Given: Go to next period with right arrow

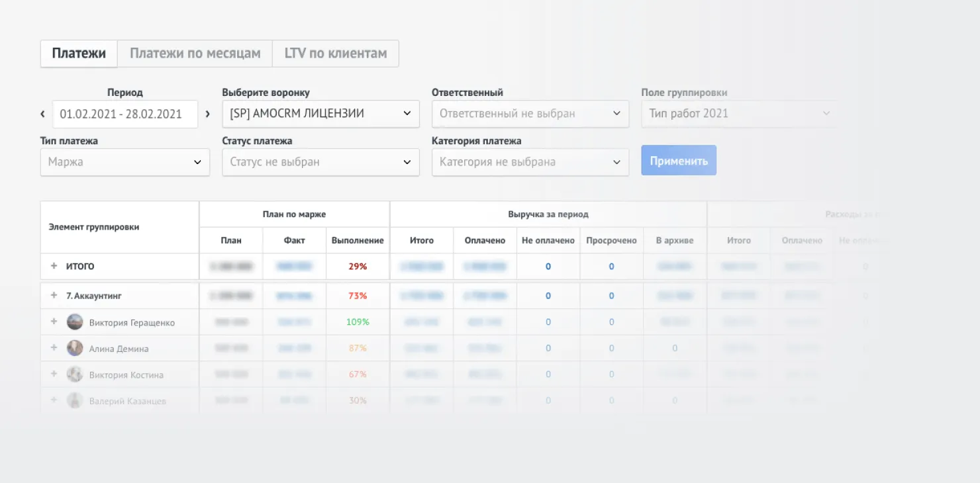Looking at the screenshot, I should point(207,114).
